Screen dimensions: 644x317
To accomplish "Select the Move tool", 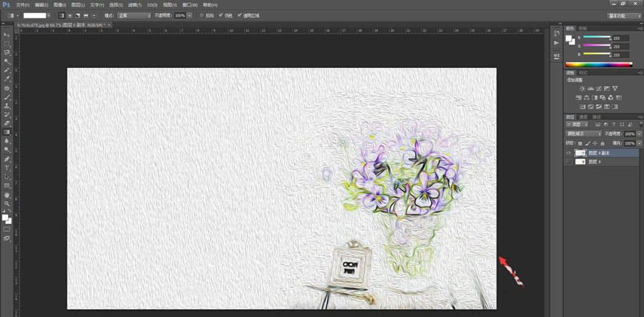I will [7, 34].
